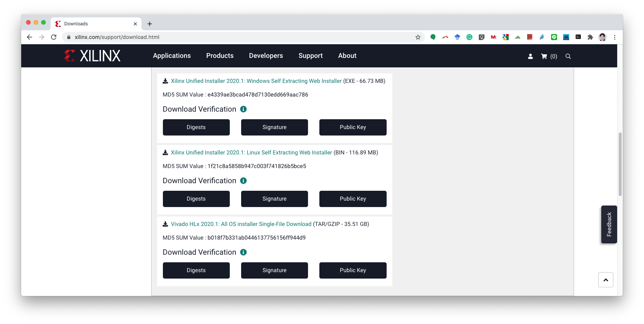This screenshot has height=324, width=644.
Task: Click Public Key for the Windows installer
Action: [353, 127]
